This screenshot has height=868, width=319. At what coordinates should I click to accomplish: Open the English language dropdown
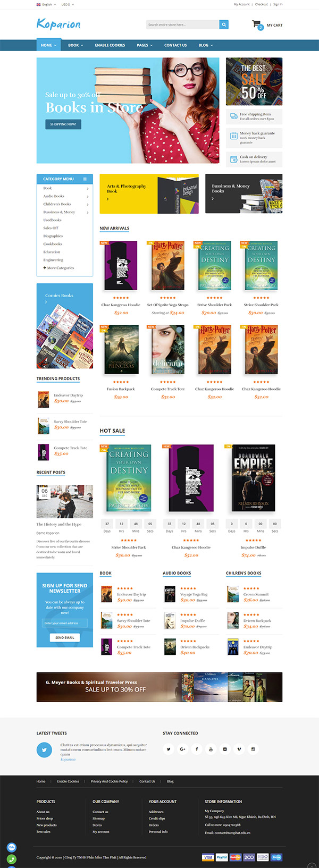pos(46,4)
